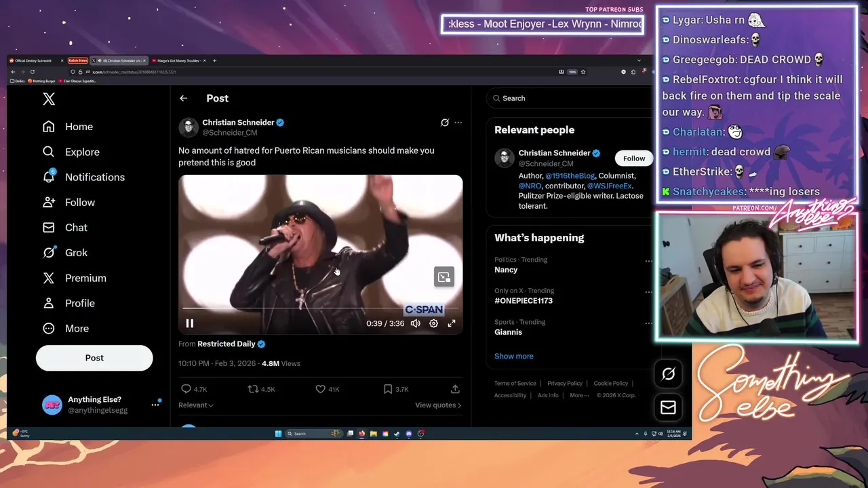Enter video fullscreen mode
This screenshot has width=868, height=488.
tap(452, 323)
